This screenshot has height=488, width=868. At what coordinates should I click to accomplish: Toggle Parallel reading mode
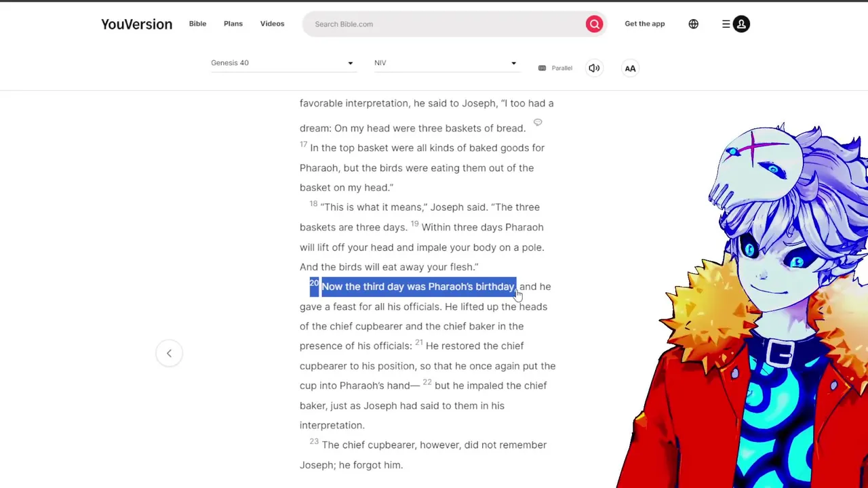(555, 68)
